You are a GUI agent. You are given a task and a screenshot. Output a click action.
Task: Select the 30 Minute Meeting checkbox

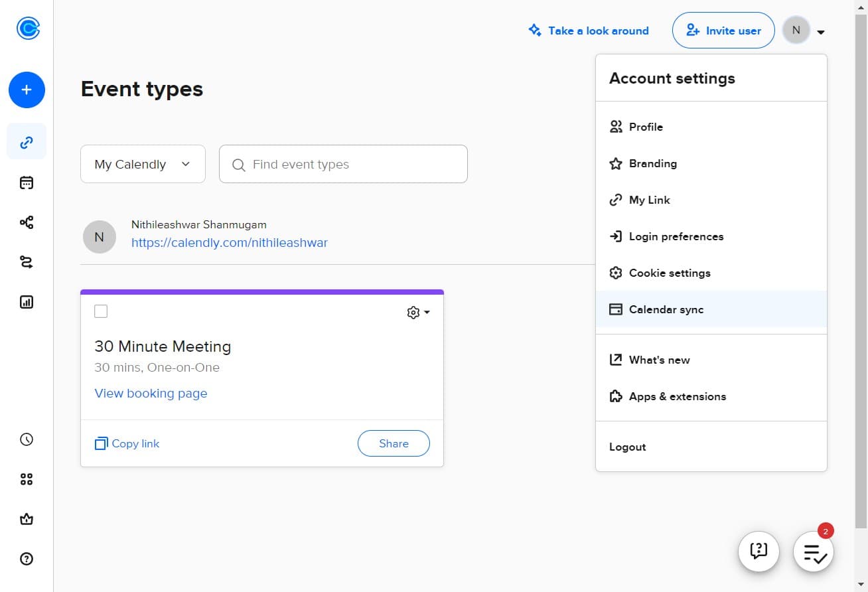pos(101,311)
